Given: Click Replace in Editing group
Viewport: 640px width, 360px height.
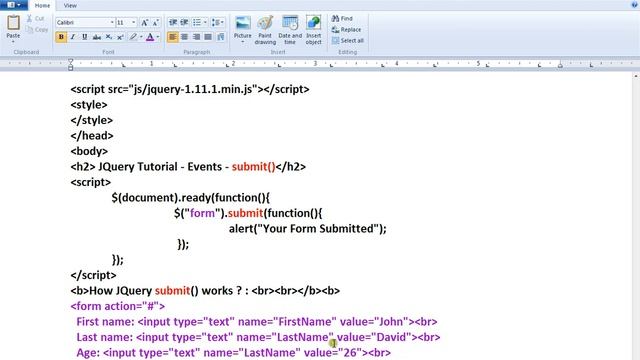Looking at the screenshot, I should 346,29.
